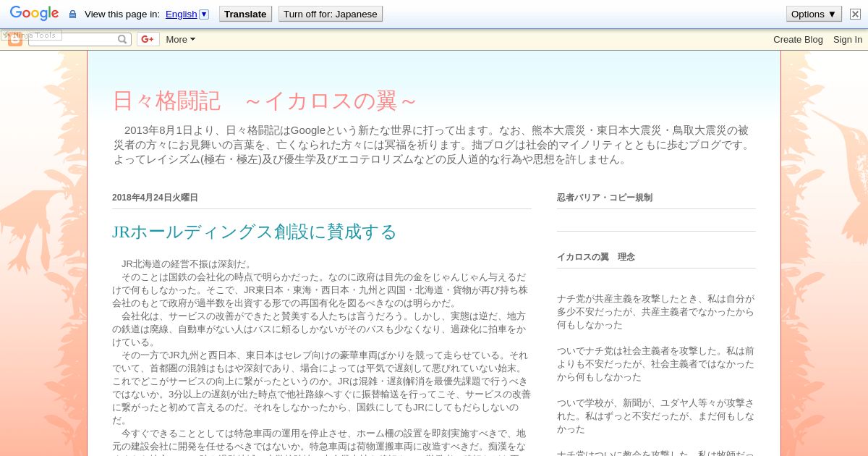Click the Sign In link
Viewport: 868px width, 456px height.
click(x=848, y=39)
